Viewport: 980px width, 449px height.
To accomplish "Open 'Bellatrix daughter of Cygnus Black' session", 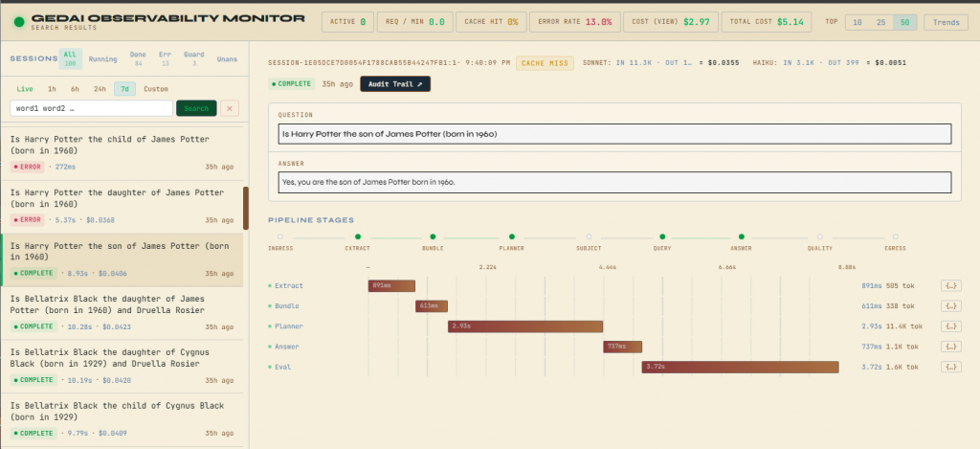I will tap(122, 368).
